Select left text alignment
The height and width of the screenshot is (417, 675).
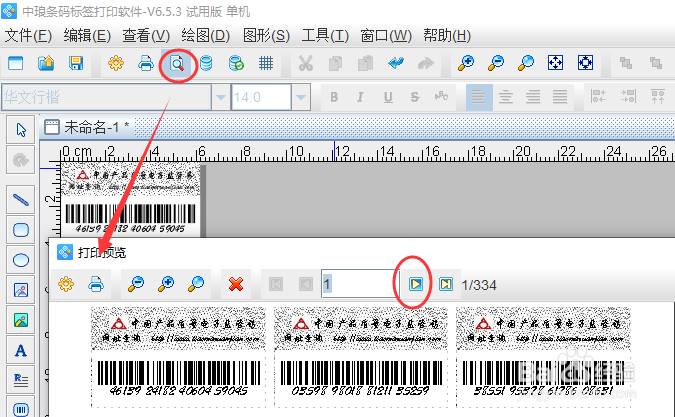479,97
